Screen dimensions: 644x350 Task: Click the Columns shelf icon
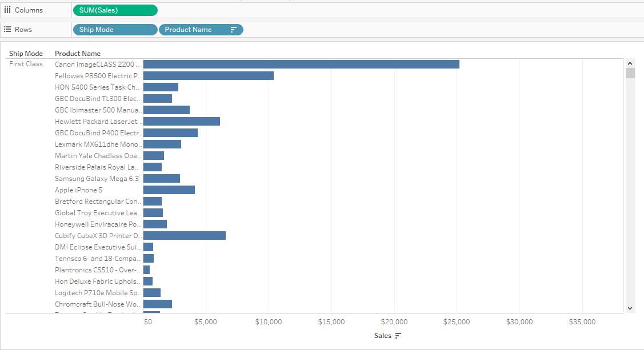[7, 10]
